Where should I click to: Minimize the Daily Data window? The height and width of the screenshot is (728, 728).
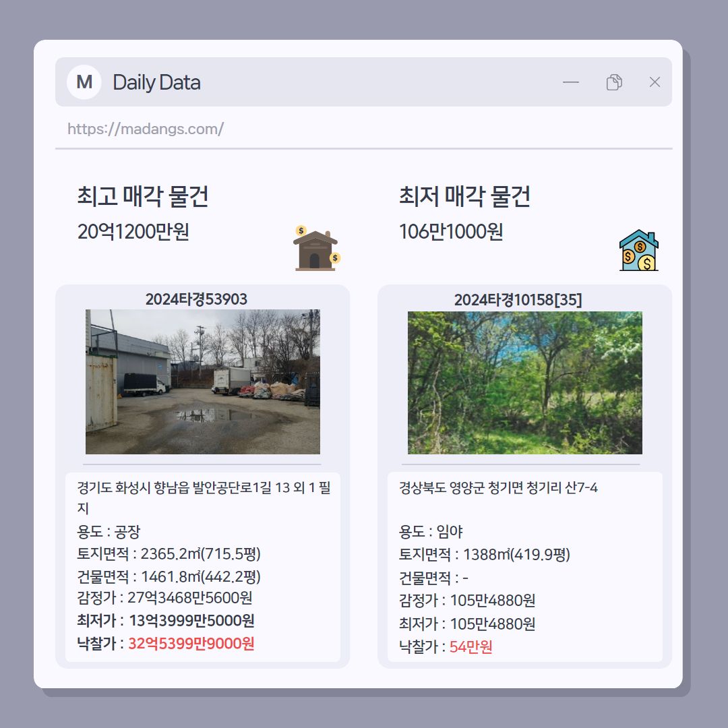click(x=571, y=82)
